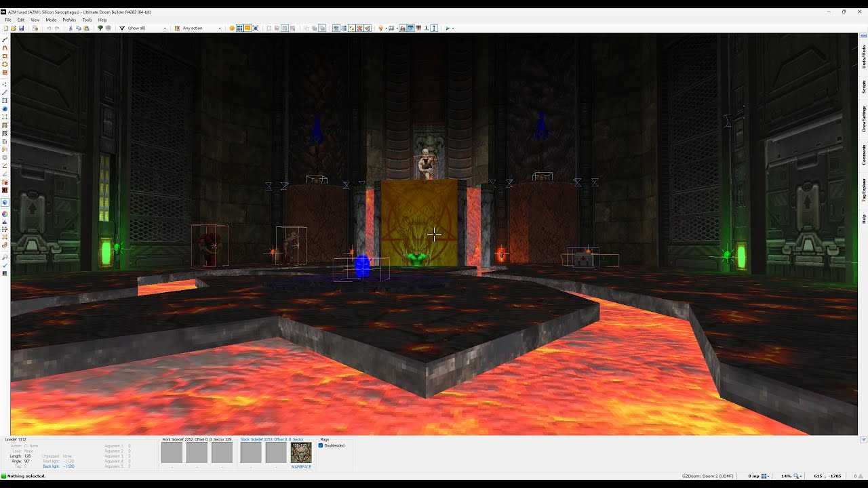The image size is (868, 488).
Task: Toggle the snap to grid button
Action: tap(336, 28)
